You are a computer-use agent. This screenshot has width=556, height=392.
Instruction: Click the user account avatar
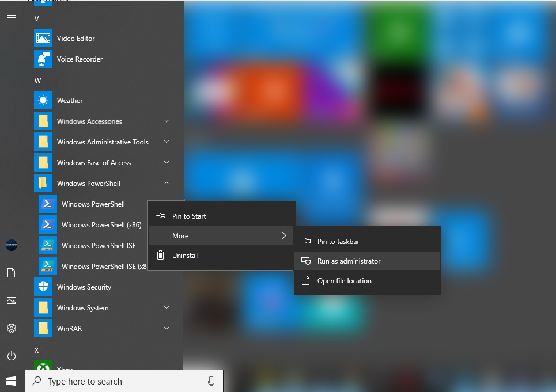click(x=11, y=245)
